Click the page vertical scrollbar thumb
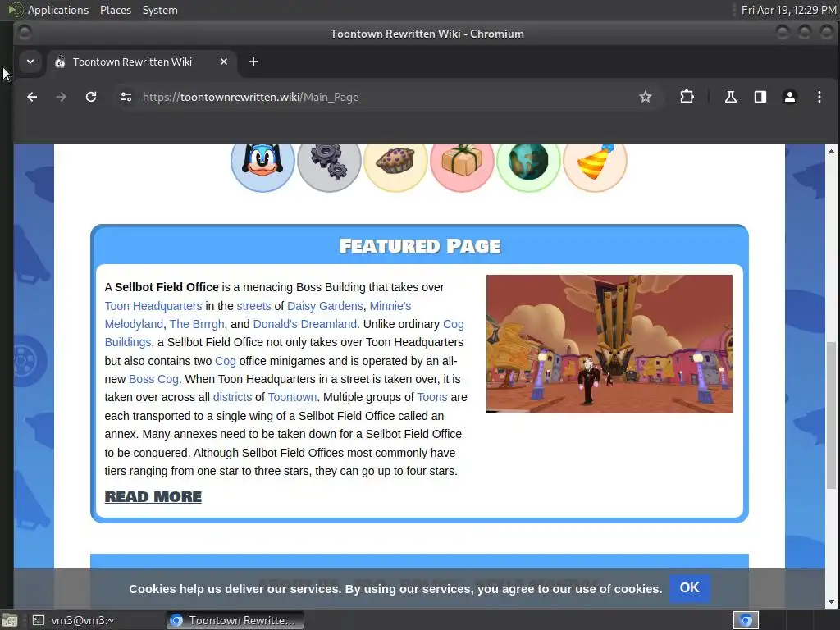The width and height of the screenshot is (840, 630). (831, 415)
